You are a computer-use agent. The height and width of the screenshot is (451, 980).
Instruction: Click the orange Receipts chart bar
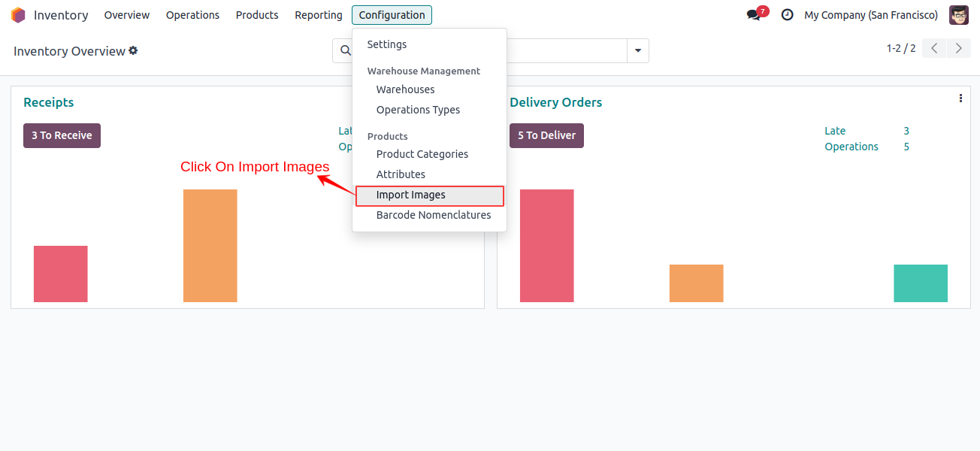click(x=210, y=246)
